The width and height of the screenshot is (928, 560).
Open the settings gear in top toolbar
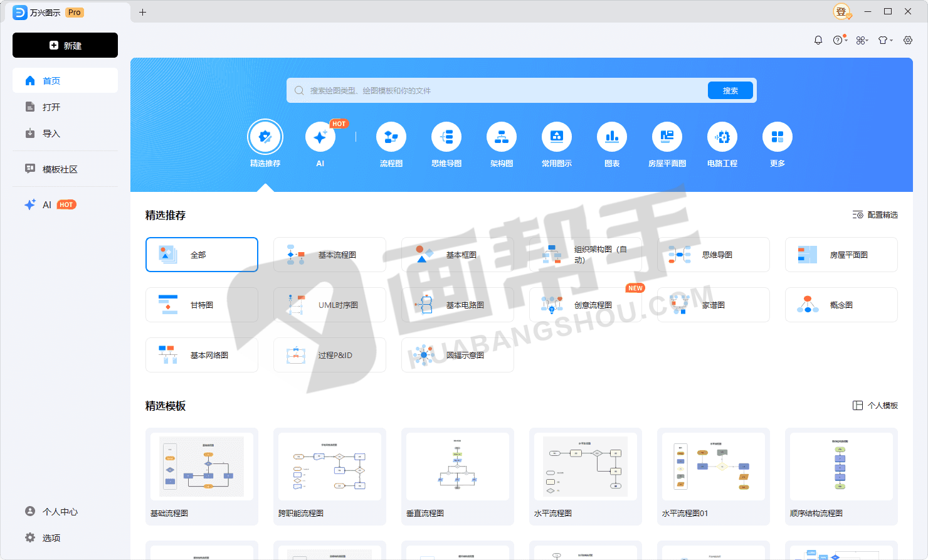tap(907, 40)
